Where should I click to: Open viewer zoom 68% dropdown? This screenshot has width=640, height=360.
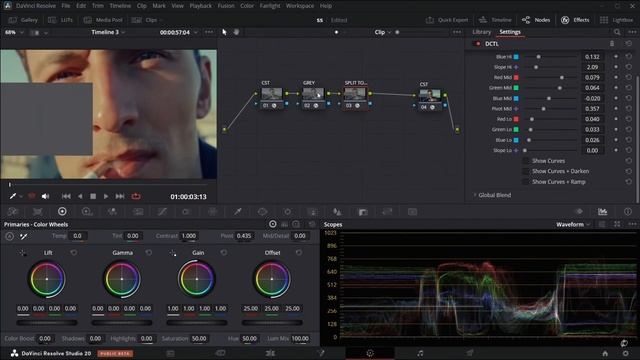(x=14, y=32)
